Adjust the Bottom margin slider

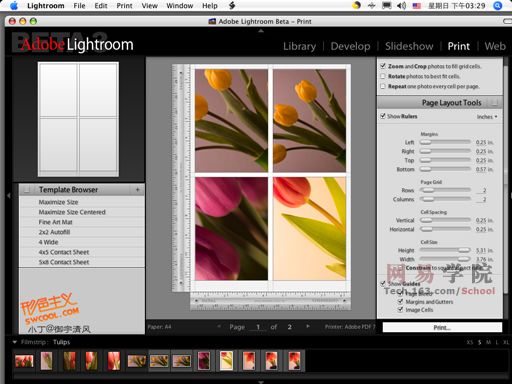click(x=445, y=169)
